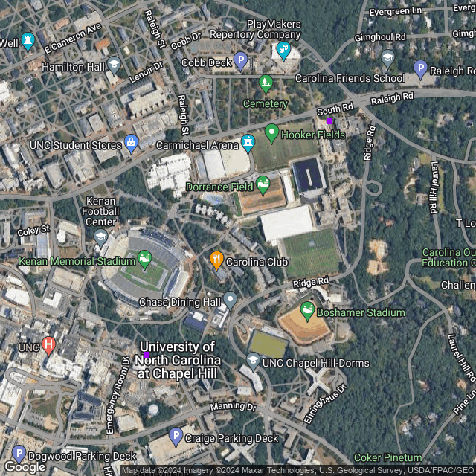Click the Google logo link
The height and width of the screenshot is (476, 476).
25,466
